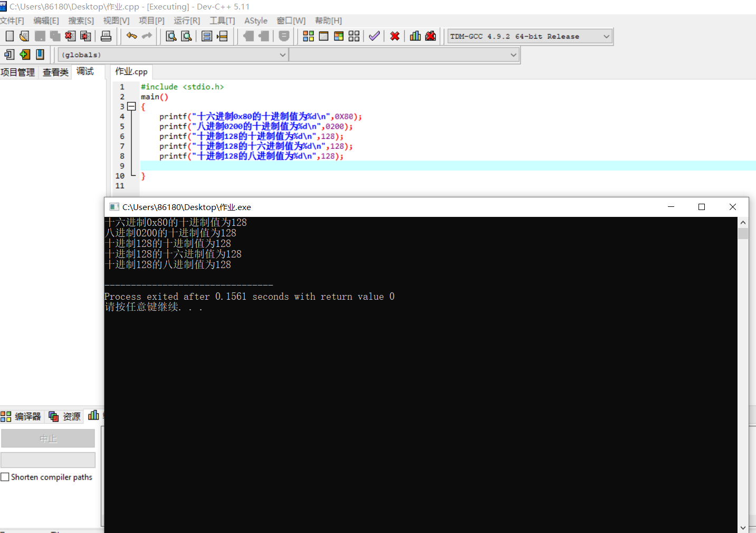Print the file with the printer icon
The width and height of the screenshot is (756, 533).
[x=106, y=36]
